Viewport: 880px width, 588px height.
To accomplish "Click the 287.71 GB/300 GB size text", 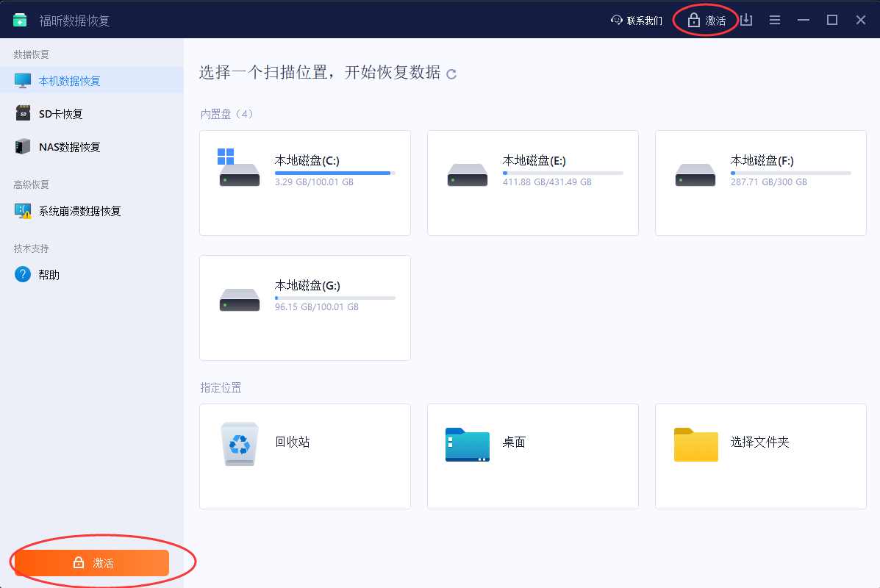I will pos(769,182).
